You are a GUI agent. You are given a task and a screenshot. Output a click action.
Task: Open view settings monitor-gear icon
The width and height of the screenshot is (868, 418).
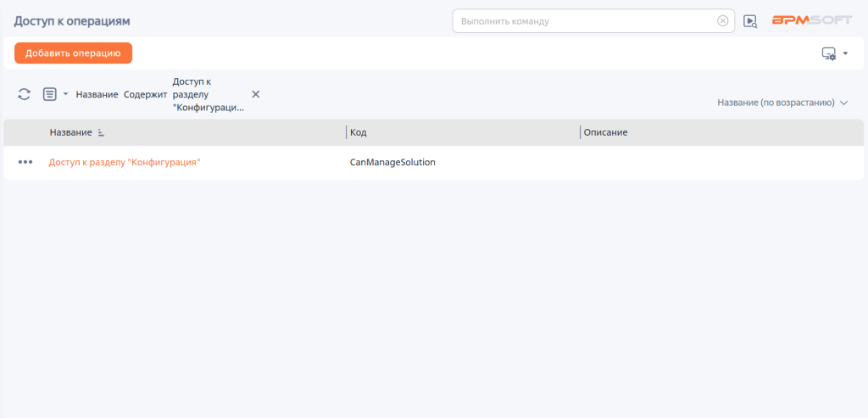pyautogui.click(x=828, y=53)
